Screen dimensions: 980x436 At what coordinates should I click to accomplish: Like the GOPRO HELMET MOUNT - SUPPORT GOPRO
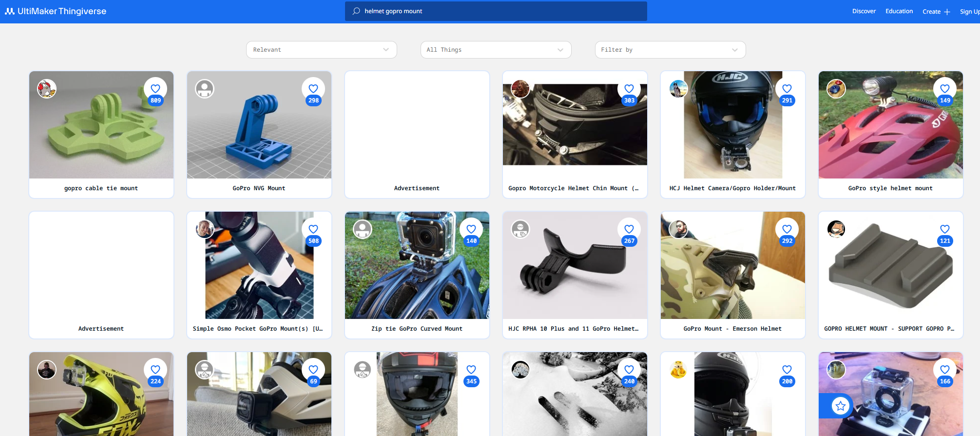tap(945, 229)
